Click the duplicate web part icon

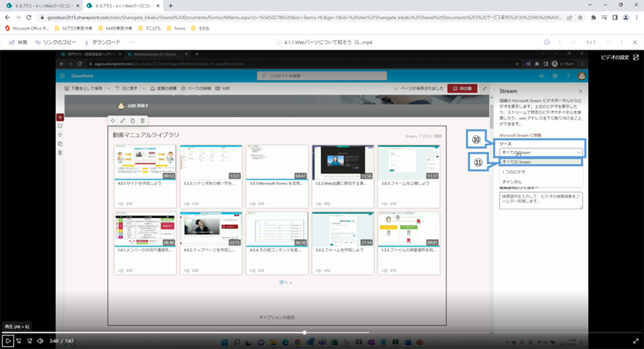coord(132,120)
